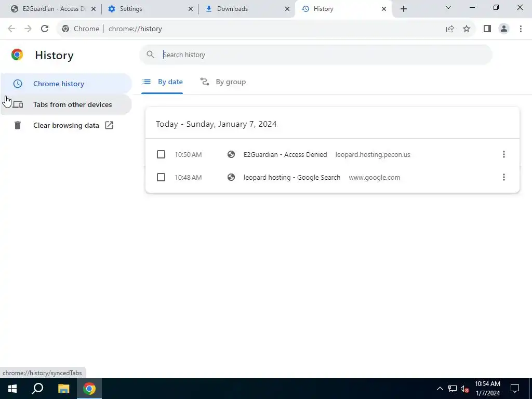Open File Explorer from the taskbar
Screen dimensions: 532x399
pos(63,389)
